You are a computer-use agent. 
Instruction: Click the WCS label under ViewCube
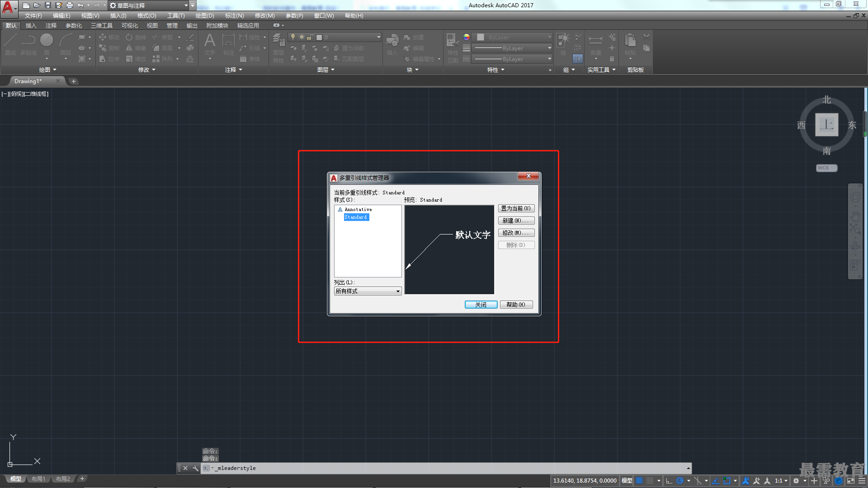826,168
